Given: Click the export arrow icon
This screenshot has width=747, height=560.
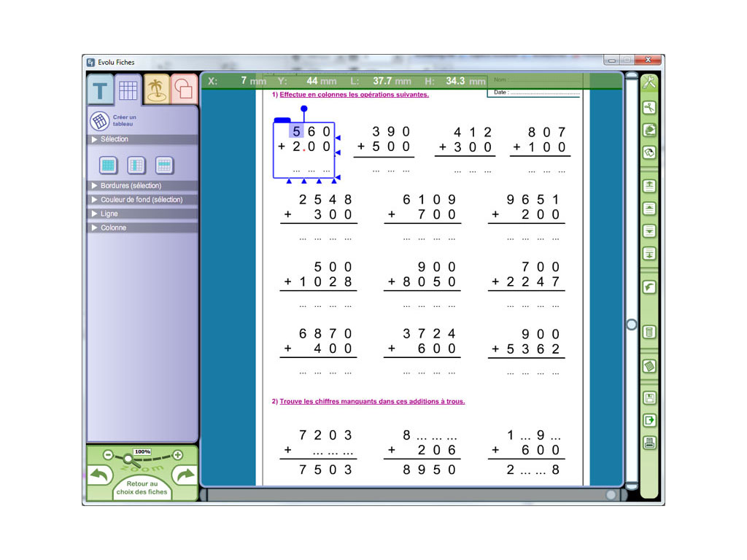Looking at the screenshot, I should 649,421.
